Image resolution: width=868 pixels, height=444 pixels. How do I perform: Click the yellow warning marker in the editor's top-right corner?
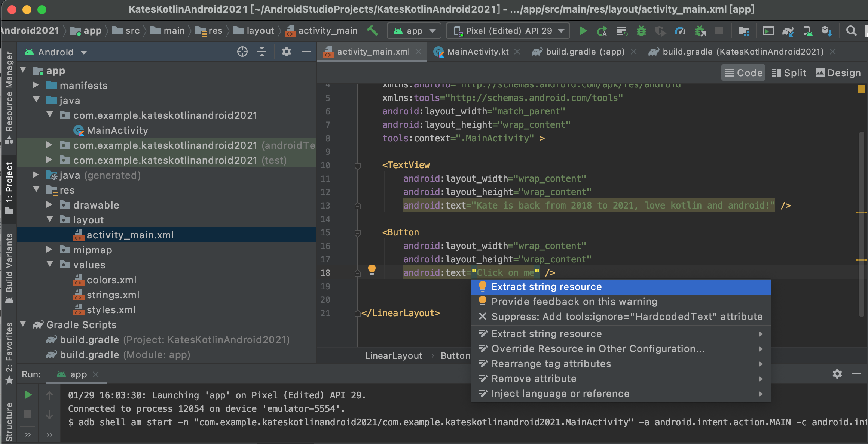tap(861, 89)
